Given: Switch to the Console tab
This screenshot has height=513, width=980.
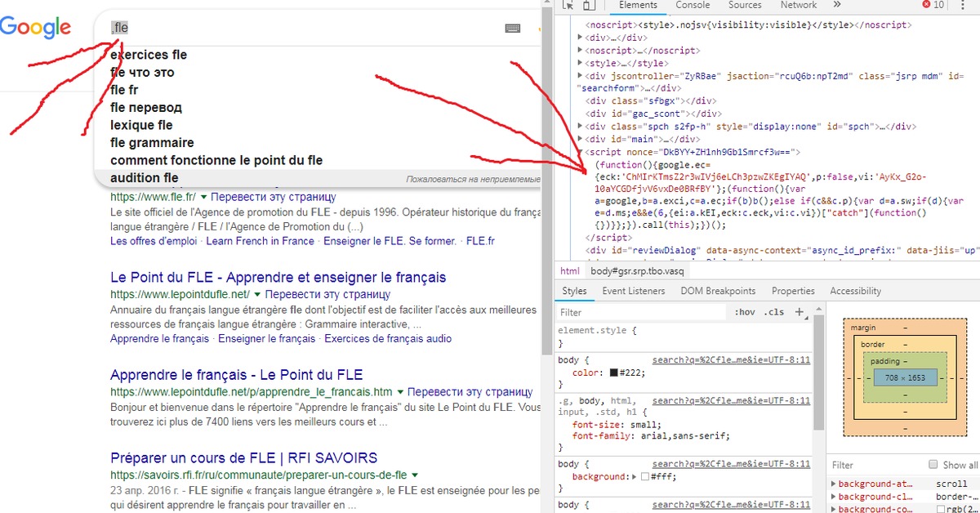Looking at the screenshot, I should [692, 5].
